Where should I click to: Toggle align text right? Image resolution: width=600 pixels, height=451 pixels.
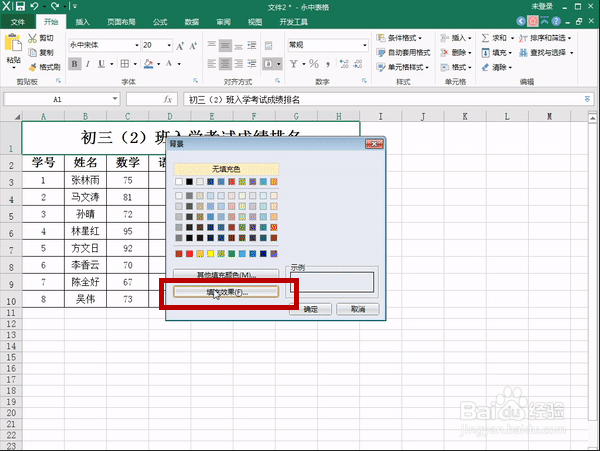[x=238, y=63]
